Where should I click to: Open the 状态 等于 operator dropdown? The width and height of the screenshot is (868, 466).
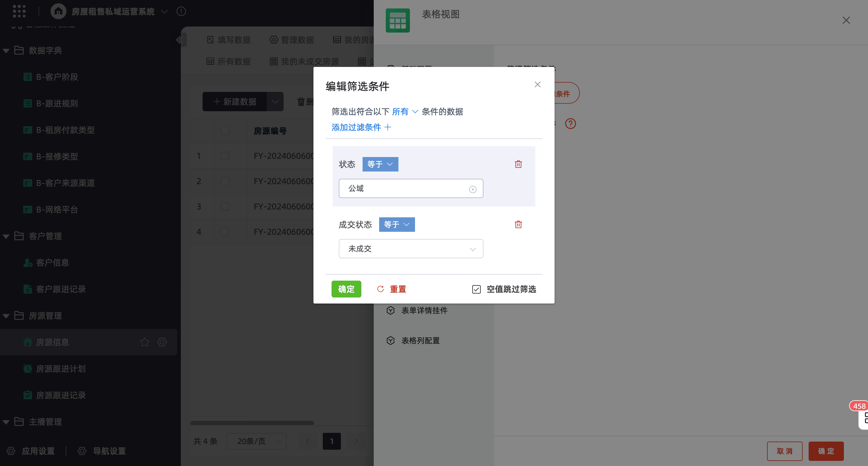click(x=380, y=164)
